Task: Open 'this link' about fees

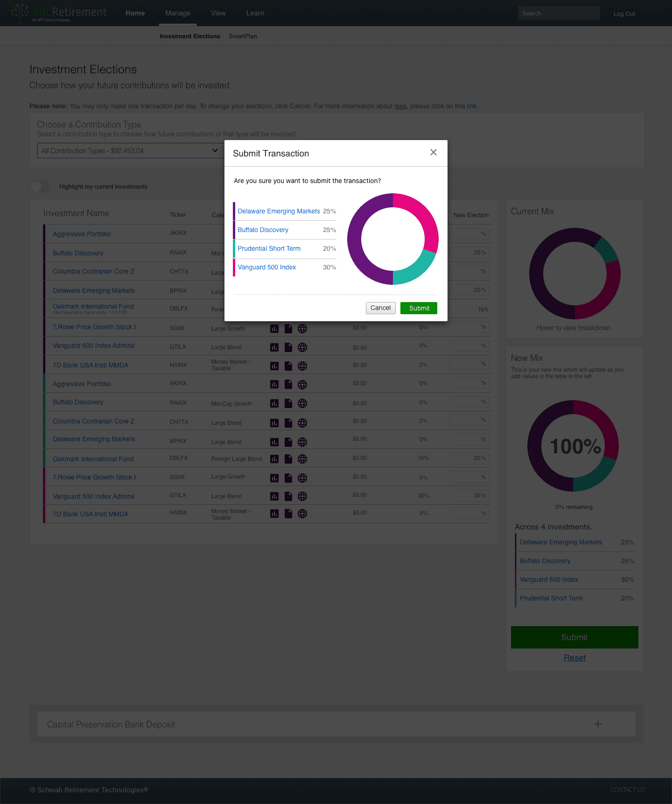Action: [466, 106]
